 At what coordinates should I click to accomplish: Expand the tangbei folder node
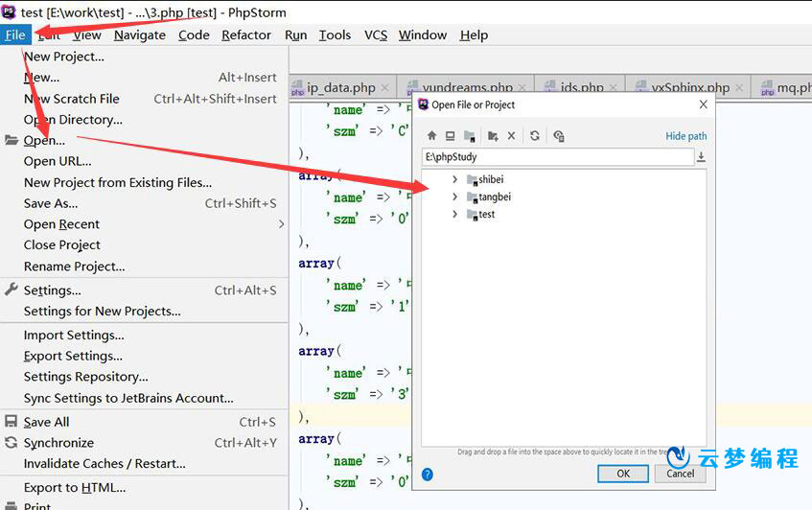[454, 197]
